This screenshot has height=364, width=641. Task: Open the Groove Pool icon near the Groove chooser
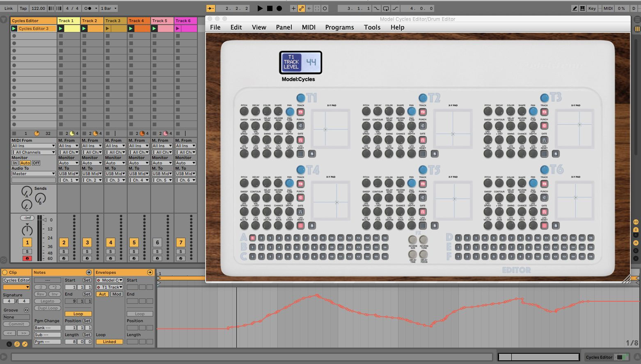click(26, 310)
